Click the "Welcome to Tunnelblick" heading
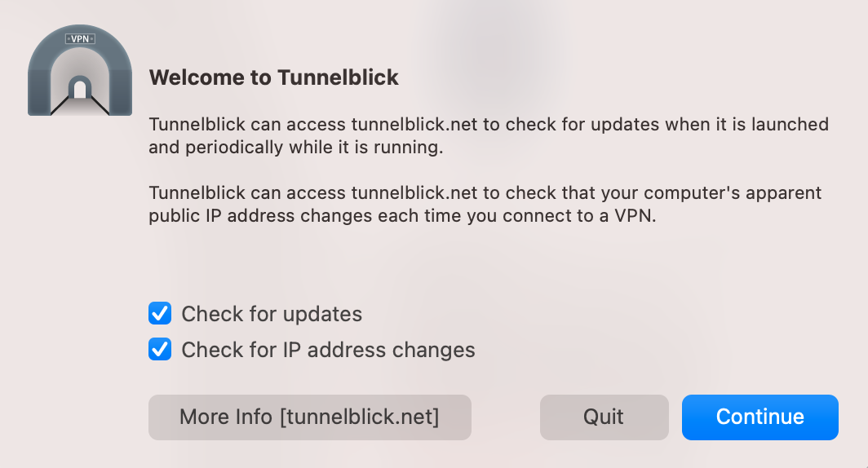 [x=273, y=78]
